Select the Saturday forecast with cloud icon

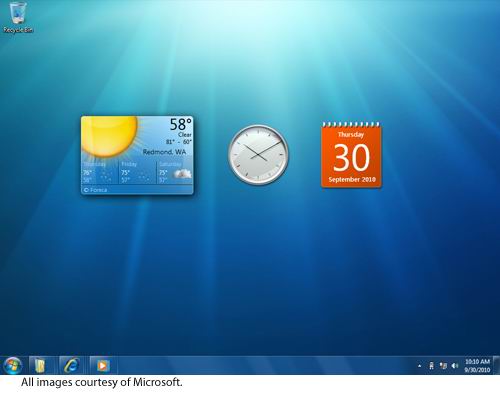pyautogui.click(x=175, y=172)
